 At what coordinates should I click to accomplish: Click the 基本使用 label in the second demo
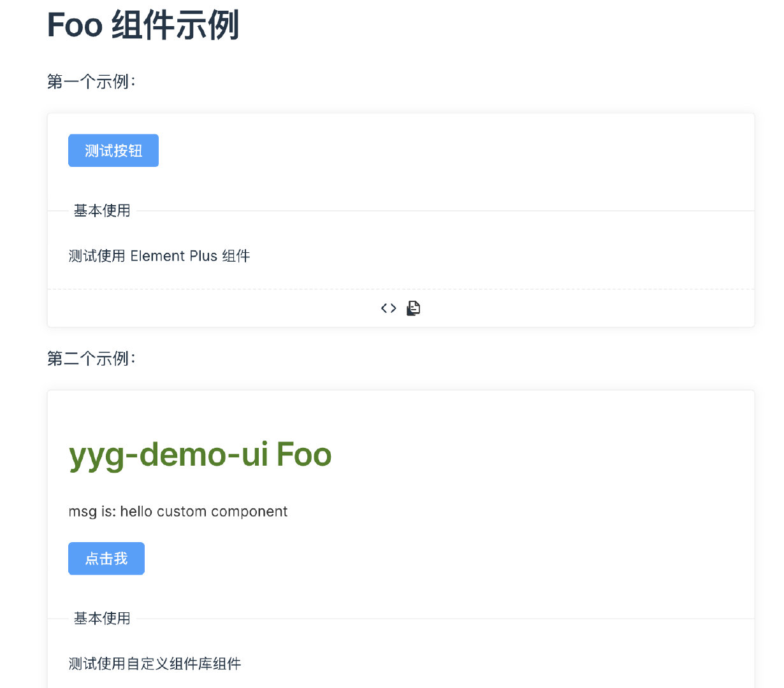tap(102, 619)
